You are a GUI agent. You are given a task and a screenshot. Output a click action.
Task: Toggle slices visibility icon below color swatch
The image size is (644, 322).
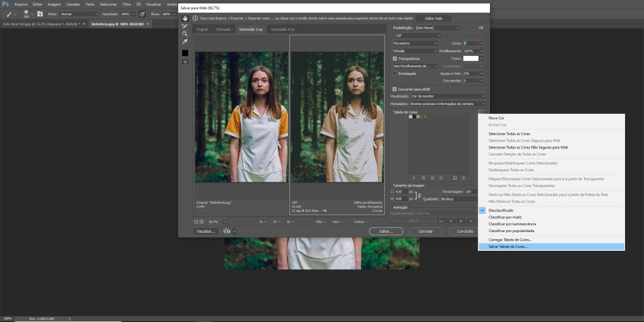pyautogui.click(x=185, y=62)
